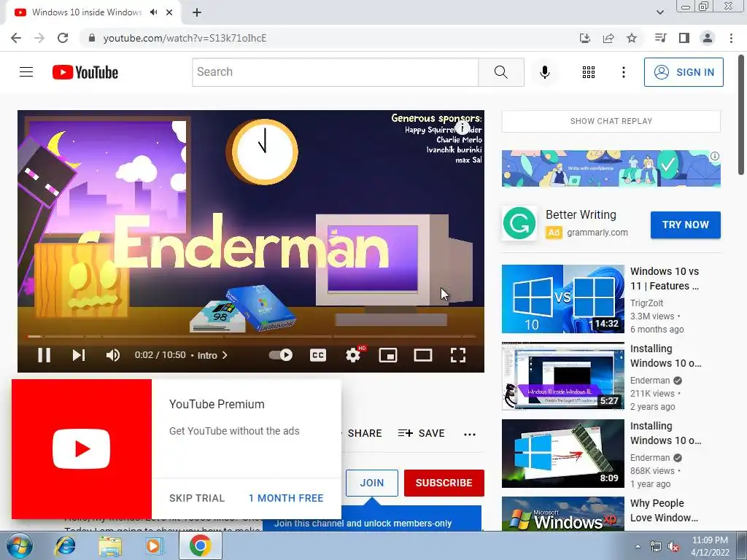
Task: Click TRY NOW on Grammarly ad
Action: (686, 225)
